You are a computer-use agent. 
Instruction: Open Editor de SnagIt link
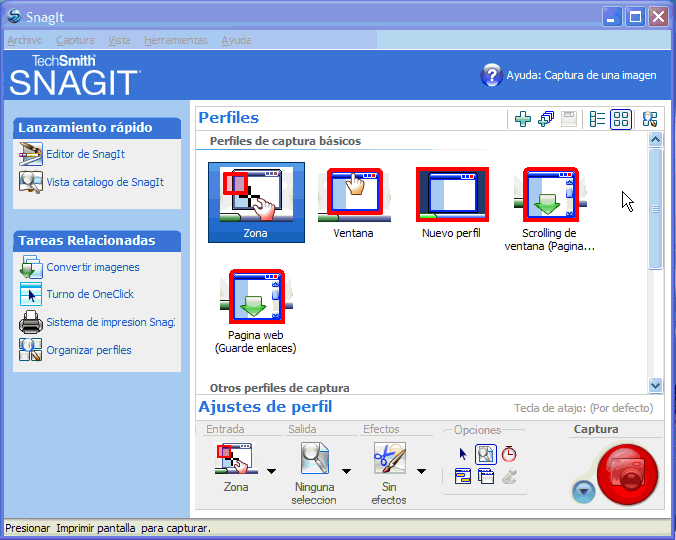tap(85, 154)
